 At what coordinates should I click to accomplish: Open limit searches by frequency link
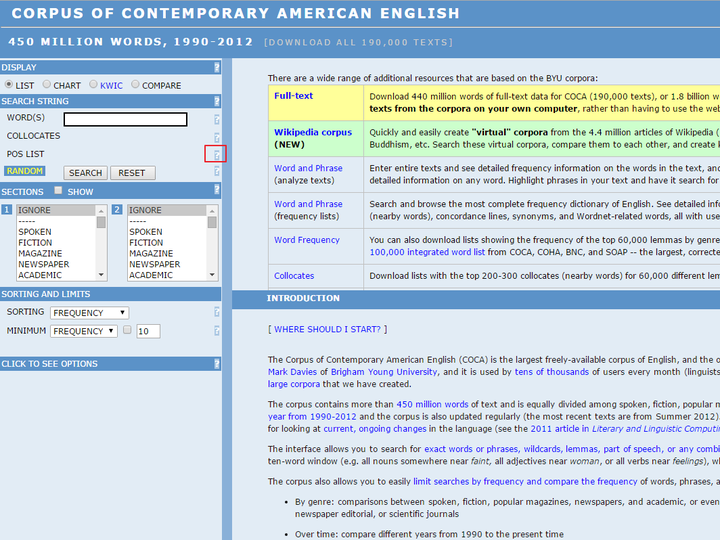point(525,481)
